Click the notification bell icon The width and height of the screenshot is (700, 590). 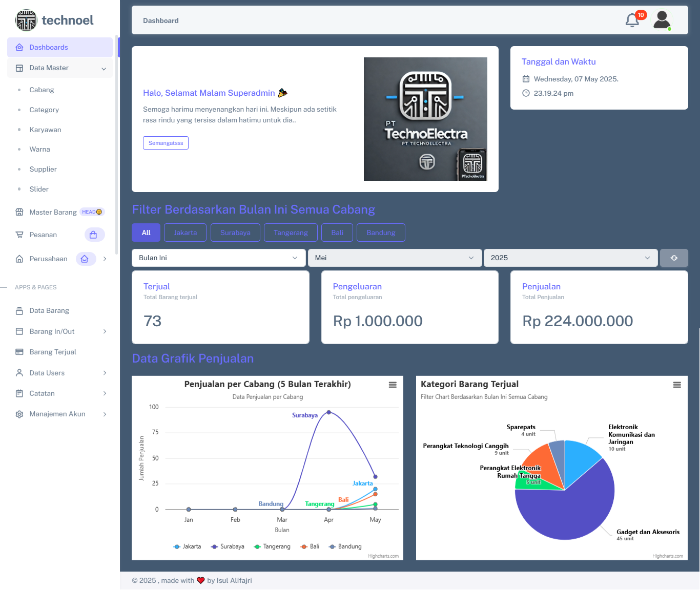tap(632, 20)
